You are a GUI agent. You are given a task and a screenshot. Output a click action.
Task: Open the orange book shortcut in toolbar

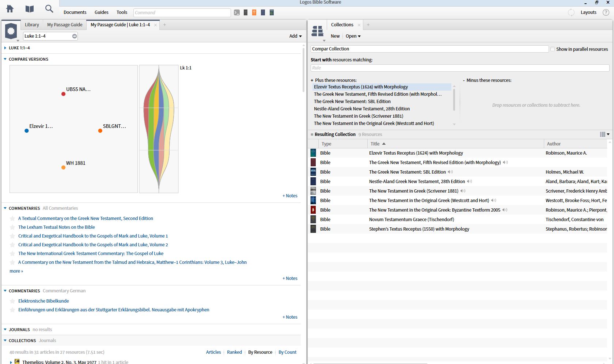point(254,12)
